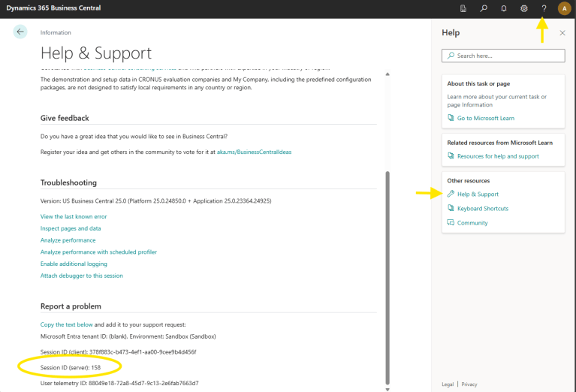Viewport: 576px width, 392px height.
Task: Open the search magnifier in top bar
Action: pyautogui.click(x=484, y=8)
